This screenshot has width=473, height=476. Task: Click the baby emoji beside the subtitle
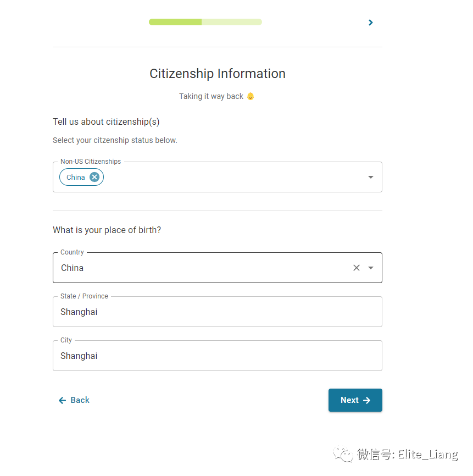251,96
